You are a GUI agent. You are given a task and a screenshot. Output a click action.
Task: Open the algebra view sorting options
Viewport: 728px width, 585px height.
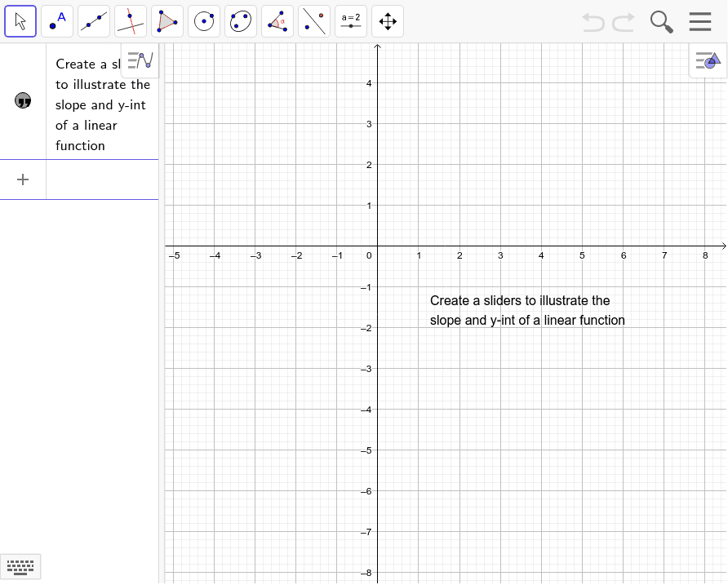140,60
